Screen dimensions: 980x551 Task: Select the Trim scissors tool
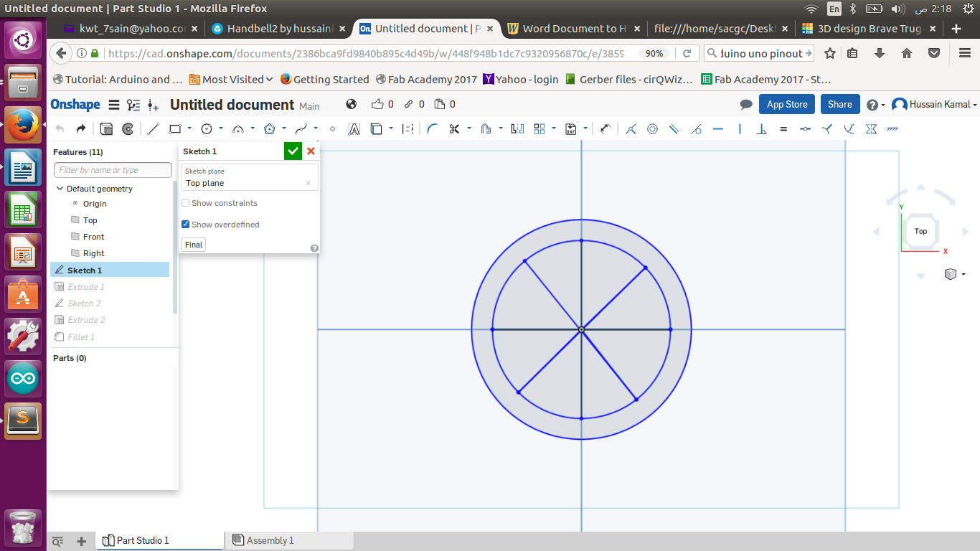point(454,129)
